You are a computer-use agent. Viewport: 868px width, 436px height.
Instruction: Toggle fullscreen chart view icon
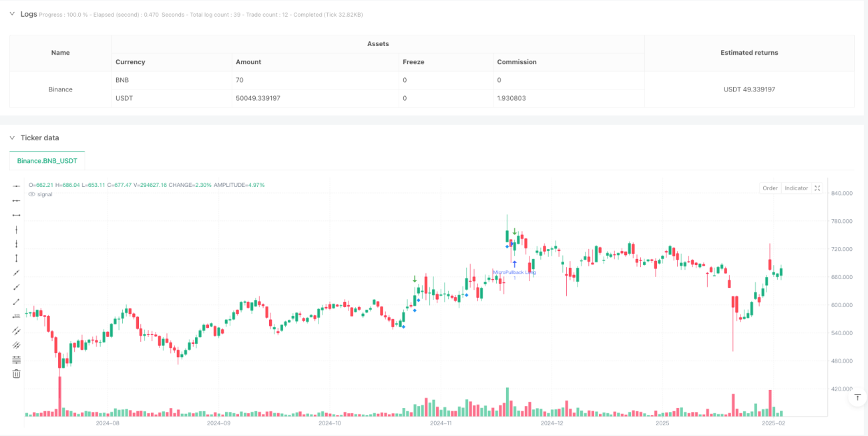tap(819, 188)
